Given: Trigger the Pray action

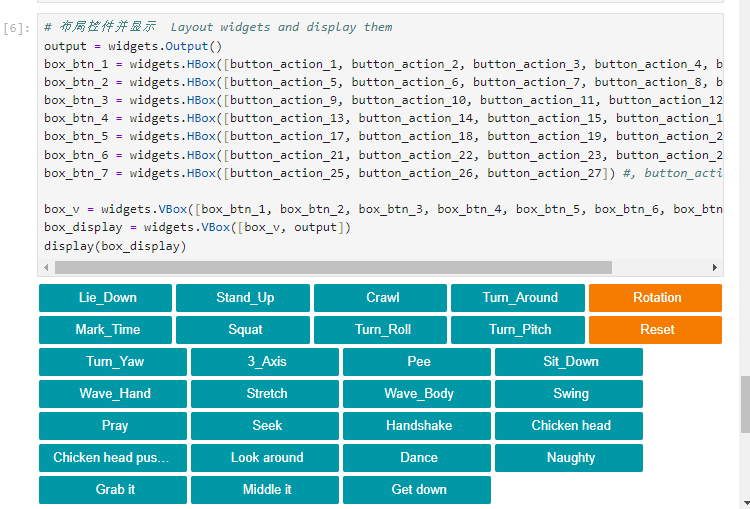Looking at the screenshot, I should (x=113, y=426).
